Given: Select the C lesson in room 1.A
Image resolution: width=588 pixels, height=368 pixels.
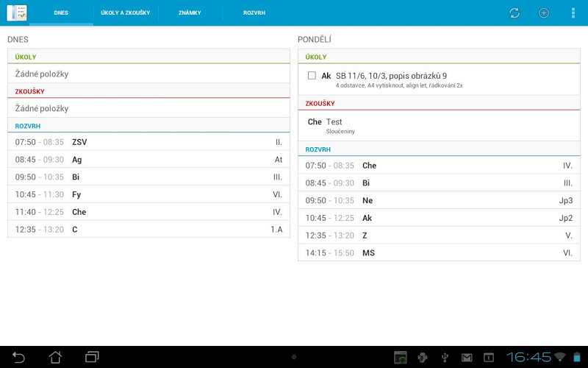Looking at the screenshot, I should pyautogui.click(x=149, y=230).
